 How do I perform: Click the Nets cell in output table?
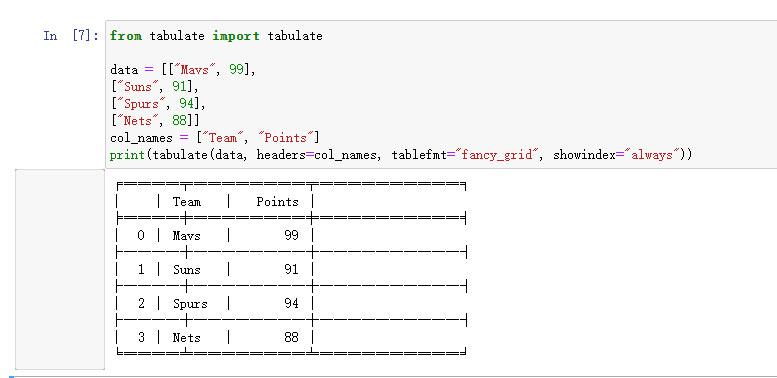(x=186, y=338)
